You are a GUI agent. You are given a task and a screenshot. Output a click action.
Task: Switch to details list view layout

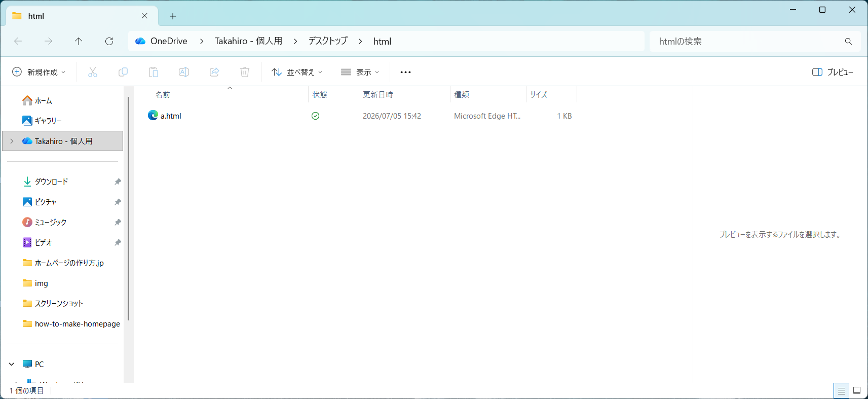pos(841,390)
